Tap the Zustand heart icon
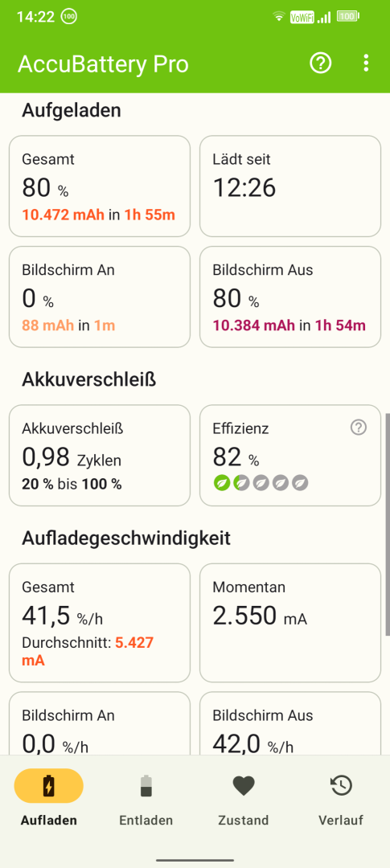Viewport: 390px width, 868px height. tap(243, 785)
